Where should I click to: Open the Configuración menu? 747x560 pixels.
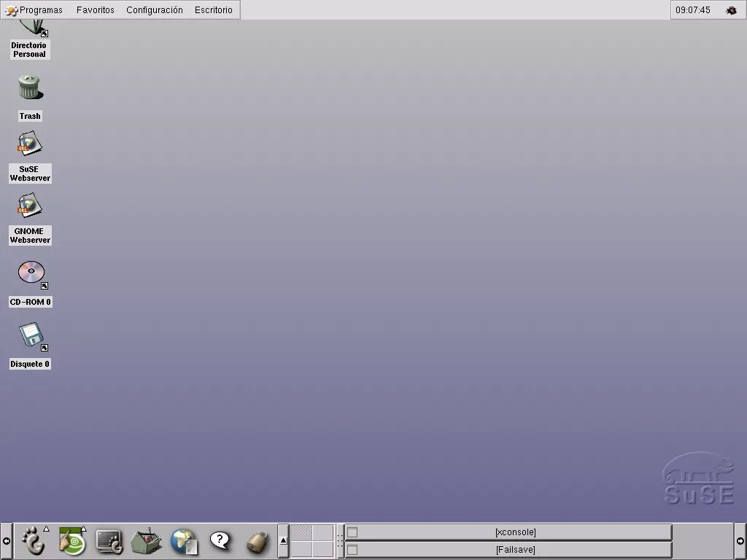155,10
